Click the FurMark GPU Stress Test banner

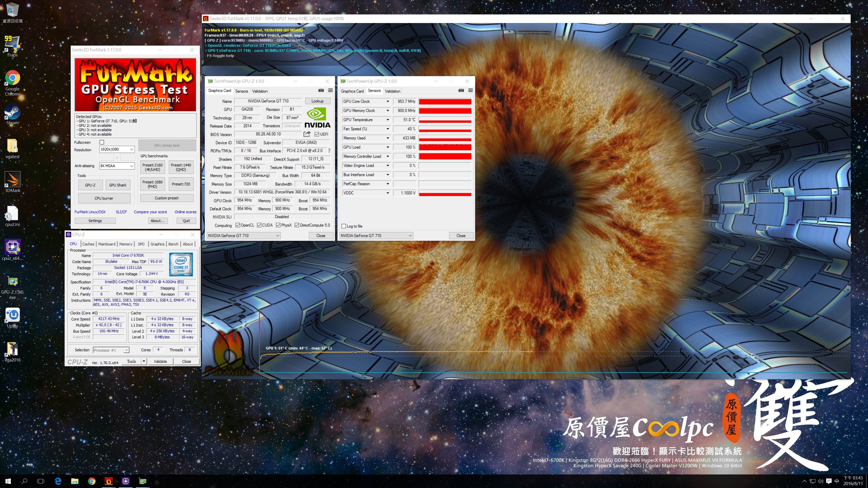(x=135, y=84)
